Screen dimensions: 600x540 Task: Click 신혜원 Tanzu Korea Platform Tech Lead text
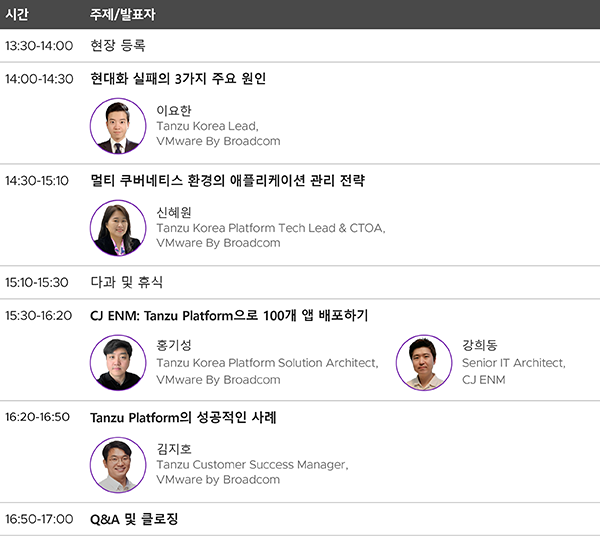tap(270, 228)
